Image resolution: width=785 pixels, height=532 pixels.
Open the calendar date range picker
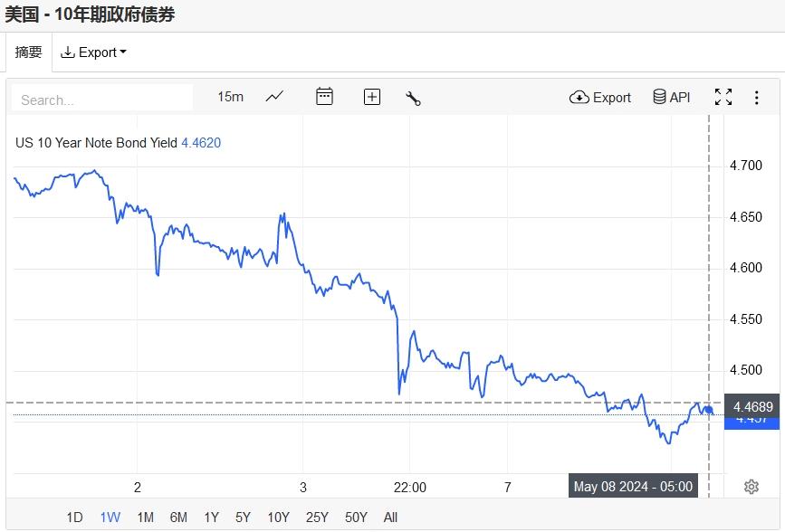pos(324,97)
